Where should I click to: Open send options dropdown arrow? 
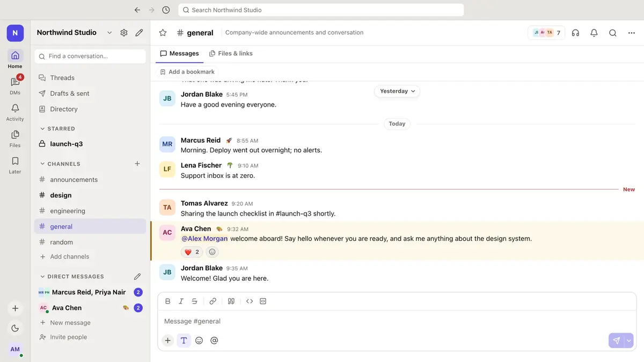[x=628, y=341]
